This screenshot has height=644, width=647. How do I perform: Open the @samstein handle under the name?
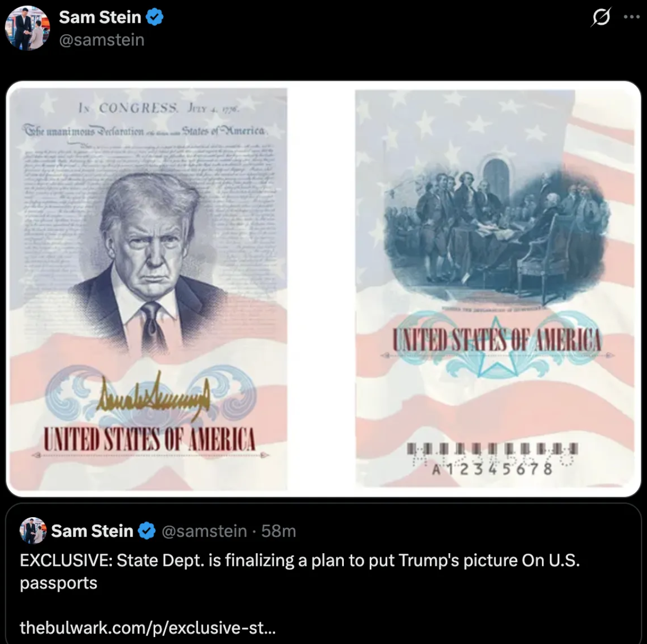tap(101, 40)
